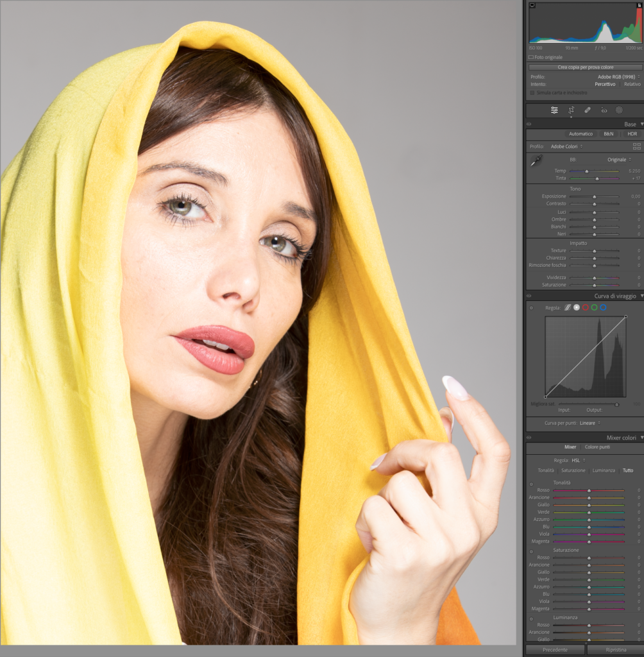The width and height of the screenshot is (644, 657).
Task: Show the Tutto tab
Action: coord(628,470)
